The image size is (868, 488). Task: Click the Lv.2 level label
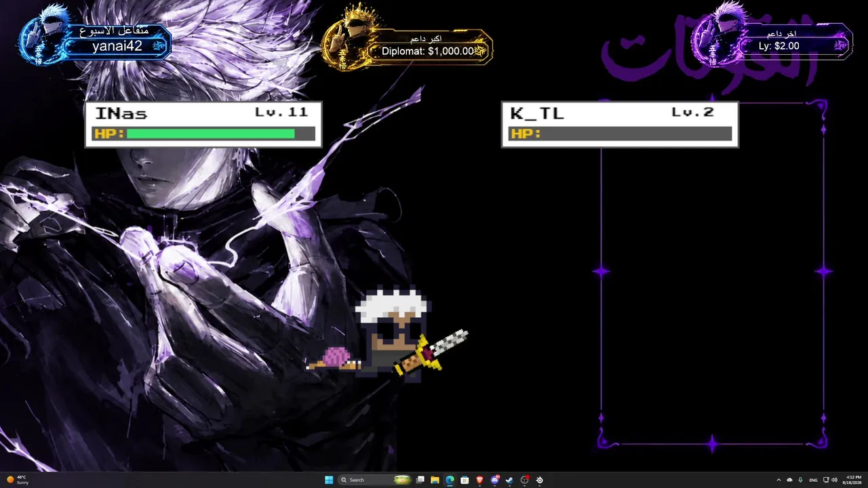click(693, 113)
